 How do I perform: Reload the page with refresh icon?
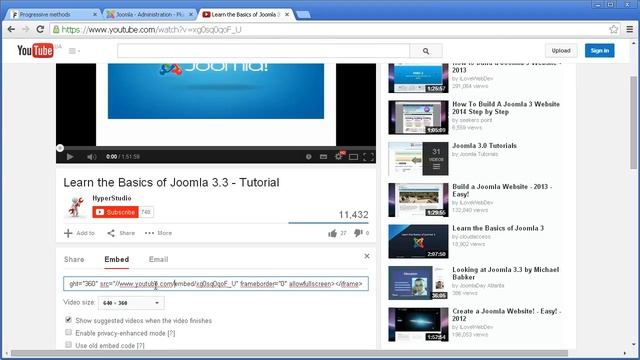tap(40, 29)
